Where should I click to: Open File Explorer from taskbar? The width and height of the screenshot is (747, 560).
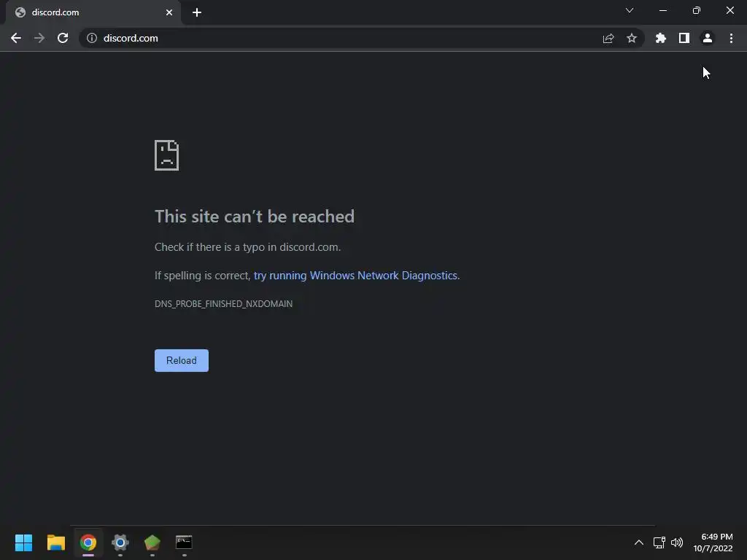pyautogui.click(x=55, y=542)
